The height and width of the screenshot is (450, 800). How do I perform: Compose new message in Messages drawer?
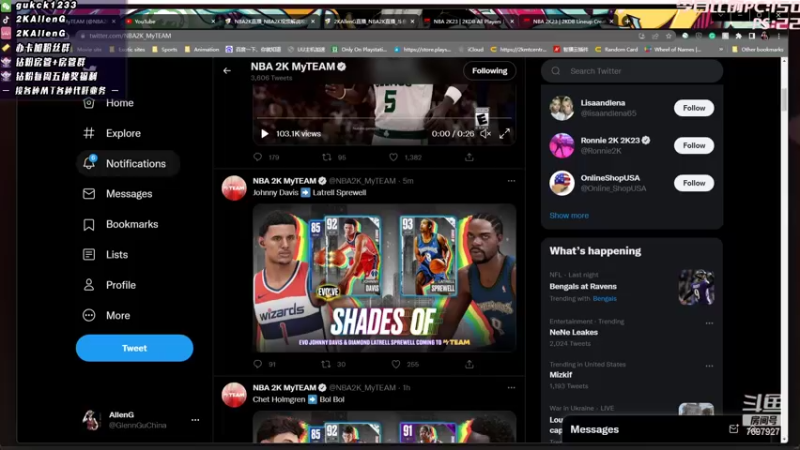pyautogui.click(x=734, y=429)
